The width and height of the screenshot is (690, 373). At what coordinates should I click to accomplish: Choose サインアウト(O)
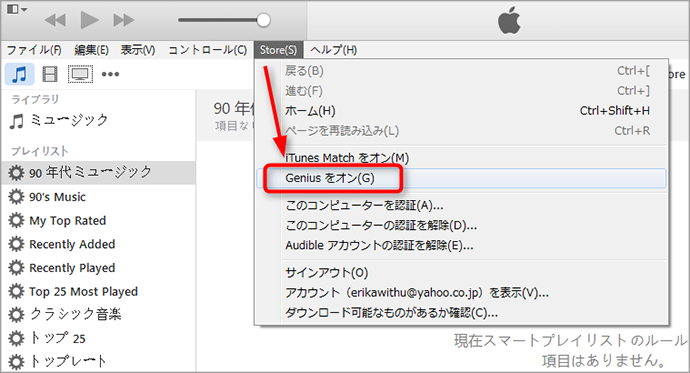coord(461,273)
